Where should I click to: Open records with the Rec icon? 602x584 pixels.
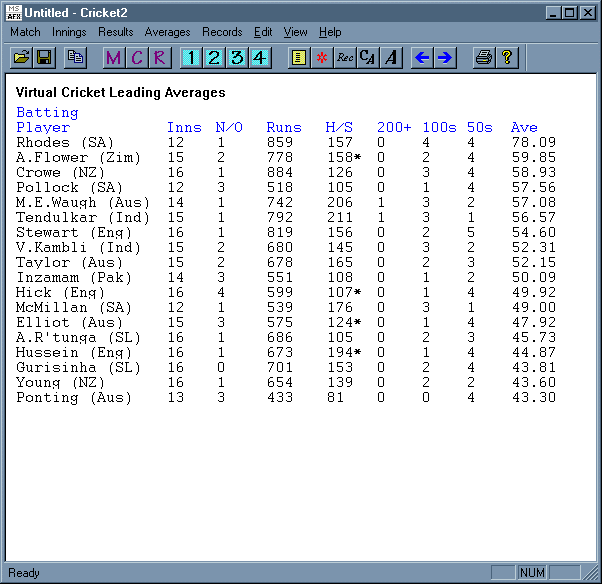(345, 58)
